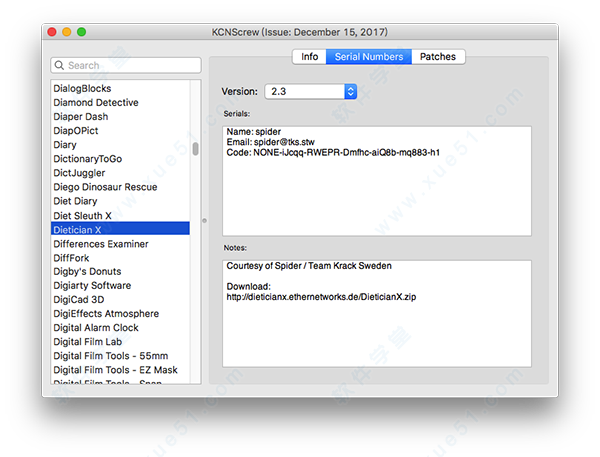Click the magnifier icon in search field
Viewport: 600px width, 457px height.
[59, 65]
